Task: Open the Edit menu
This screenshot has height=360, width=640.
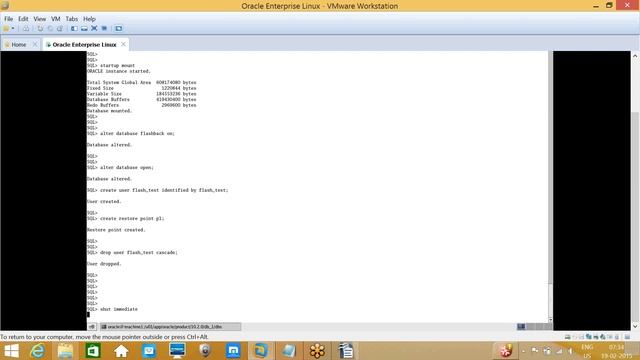Action: click(23, 19)
